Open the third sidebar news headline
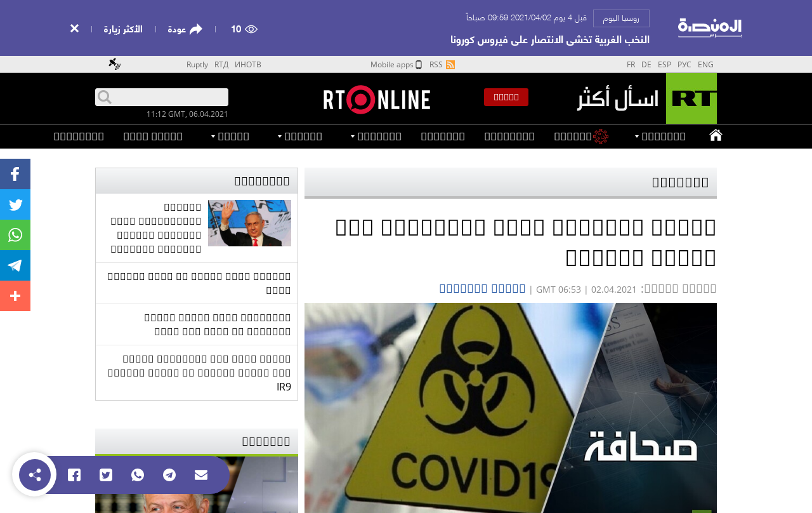Screen dimensions: 812x513 point(217,324)
